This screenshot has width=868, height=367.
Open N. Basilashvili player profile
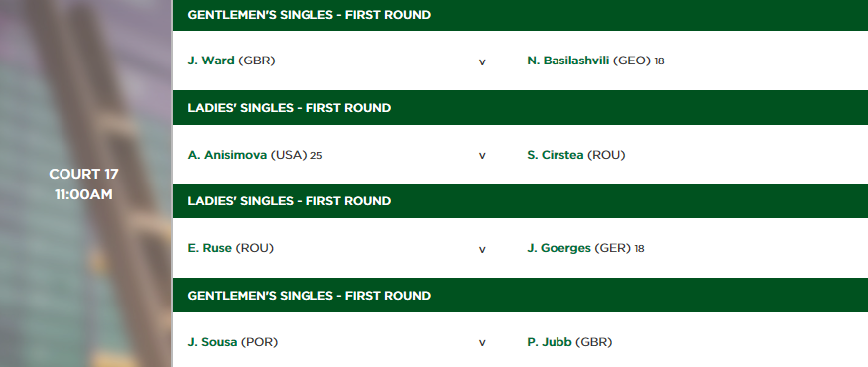(x=568, y=61)
